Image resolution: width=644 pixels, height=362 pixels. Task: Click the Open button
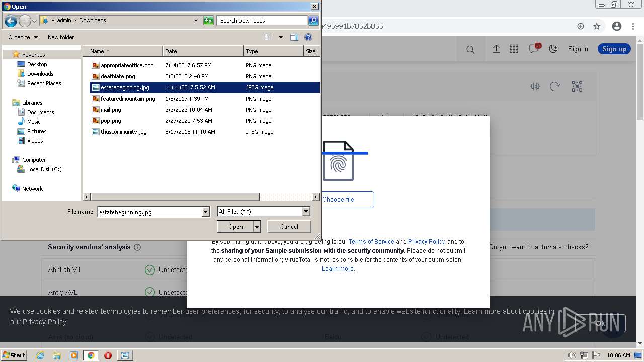235,227
